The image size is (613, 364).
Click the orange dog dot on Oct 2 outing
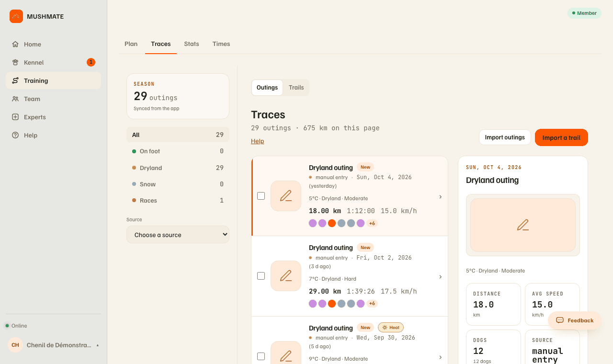point(332,304)
